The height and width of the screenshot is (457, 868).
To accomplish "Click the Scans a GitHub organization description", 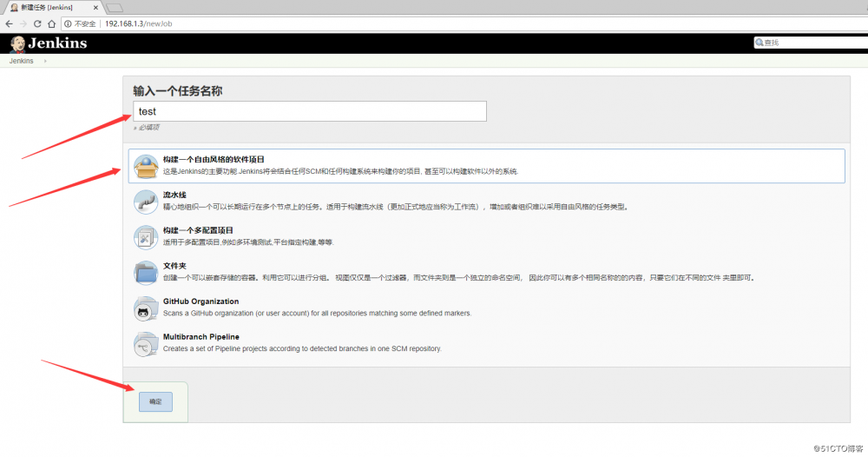I will tap(317, 314).
